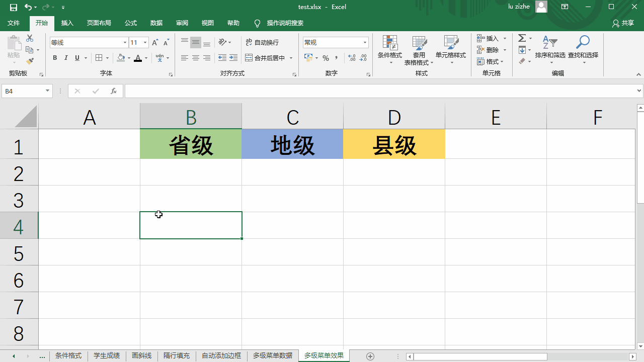Click the phonetic guide wén icon
The image size is (644, 362).
coord(159,58)
